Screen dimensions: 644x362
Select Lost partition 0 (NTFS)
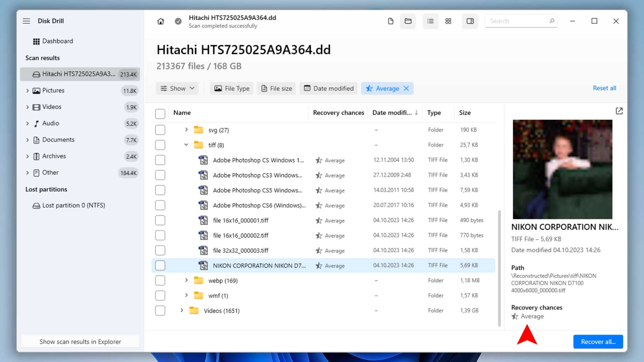pos(73,205)
